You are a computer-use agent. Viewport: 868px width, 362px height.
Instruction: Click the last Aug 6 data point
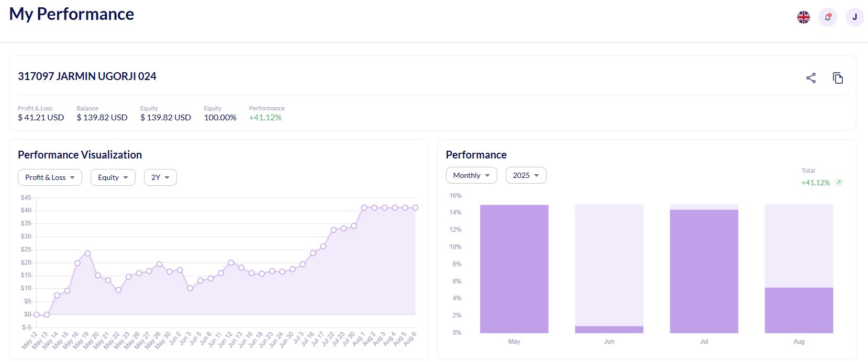415,208
